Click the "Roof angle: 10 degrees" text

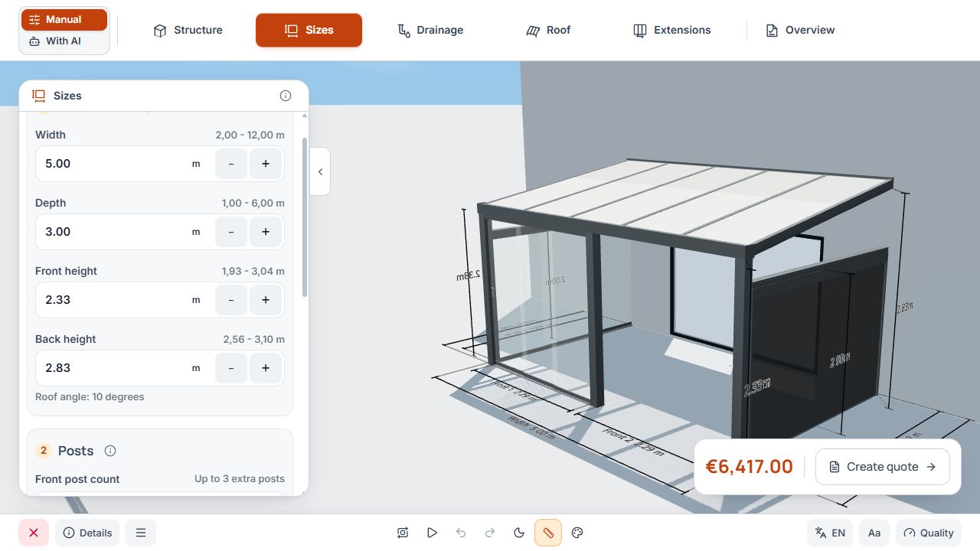(90, 397)
